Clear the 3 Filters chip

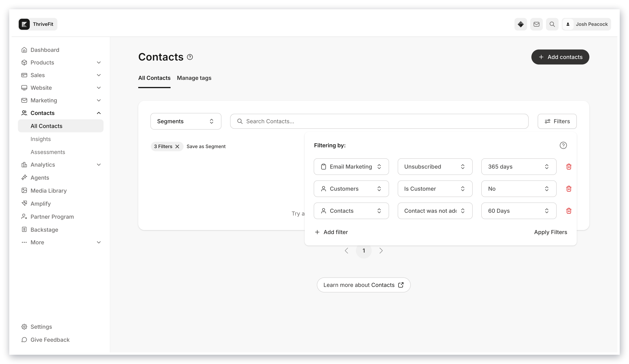pyautogui.click(x=177, y=147)
